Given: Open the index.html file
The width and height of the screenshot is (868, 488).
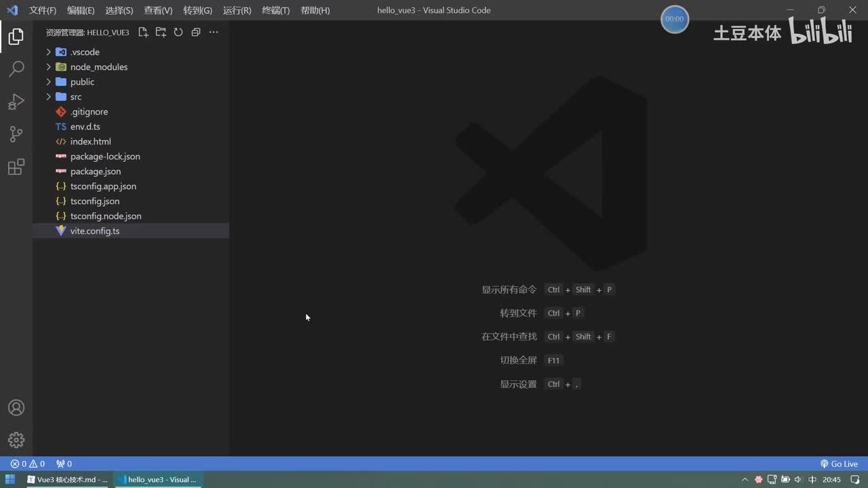Looking at the screenshot, I should pos(131,142).
